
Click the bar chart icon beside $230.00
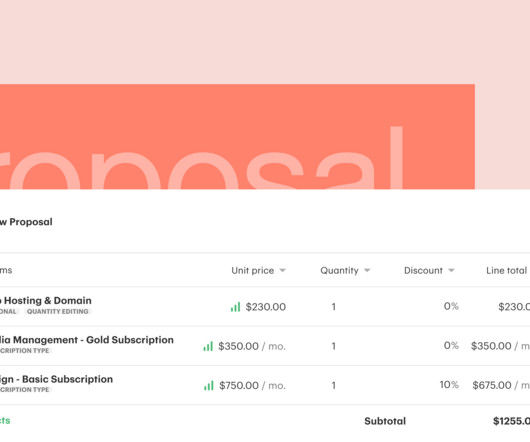click(x=235, y=307)
